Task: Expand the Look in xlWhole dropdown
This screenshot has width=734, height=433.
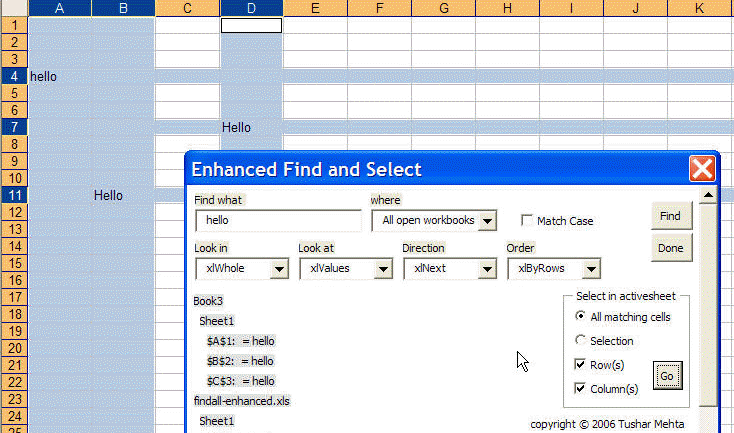Action: (x=279, y=269)
